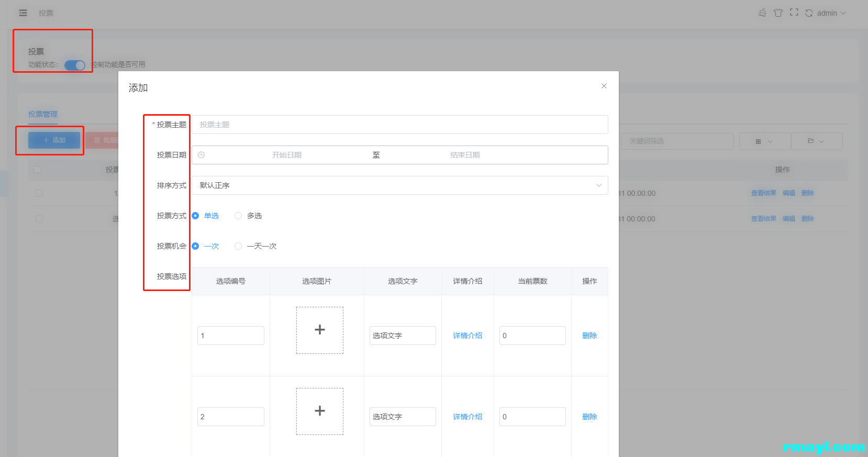Open the admin user dropdown
The height and width of the screenshot is (457, 868).
pos(831,13)
